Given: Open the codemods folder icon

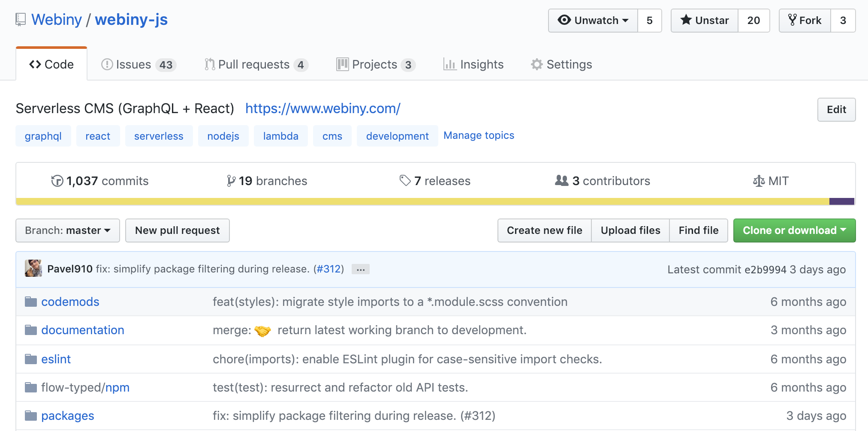Looking at the screenshot, I should pyautogui.click(x=31, y=302).
